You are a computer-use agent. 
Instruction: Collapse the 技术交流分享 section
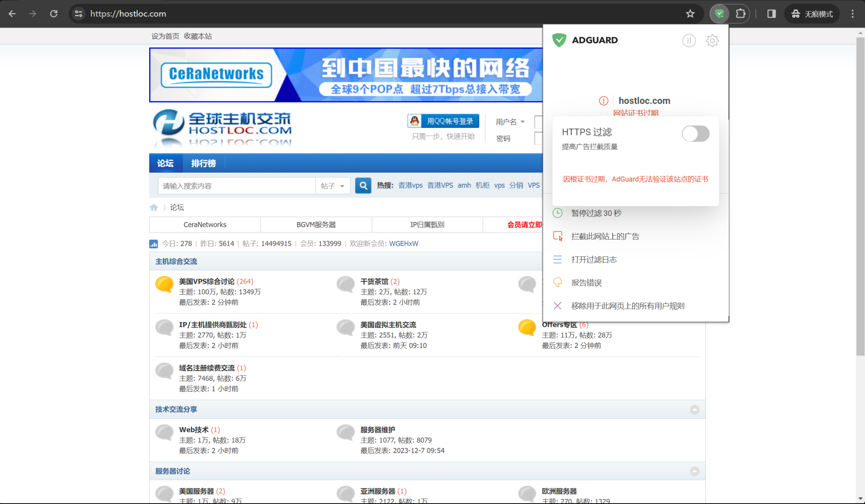695,409
